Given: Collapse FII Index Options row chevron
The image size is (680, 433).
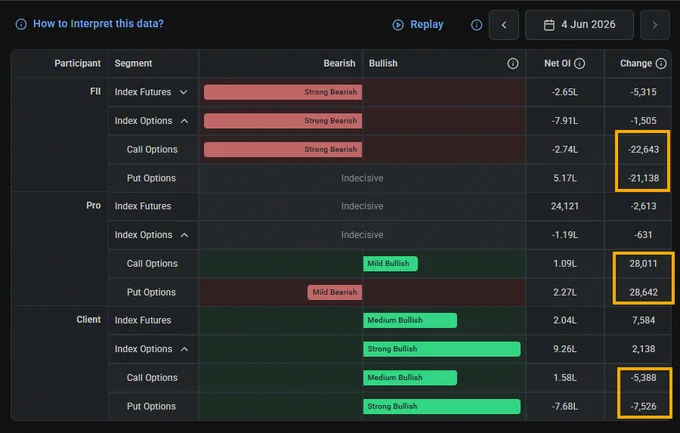Looking at the screenshot, I should pyautogui.click(x=184, y=121).
